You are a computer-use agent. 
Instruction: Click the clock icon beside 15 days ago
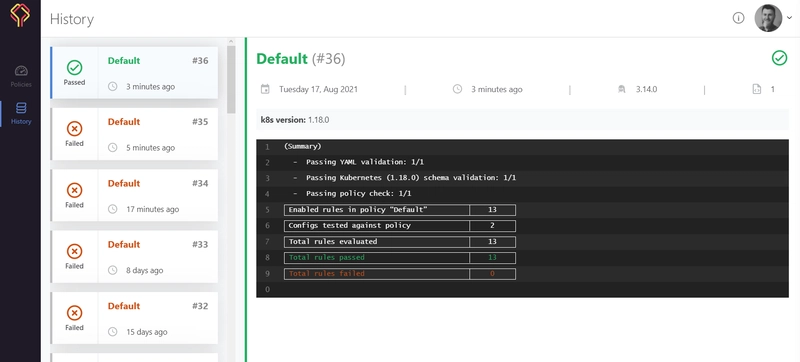tap(113, 332)
